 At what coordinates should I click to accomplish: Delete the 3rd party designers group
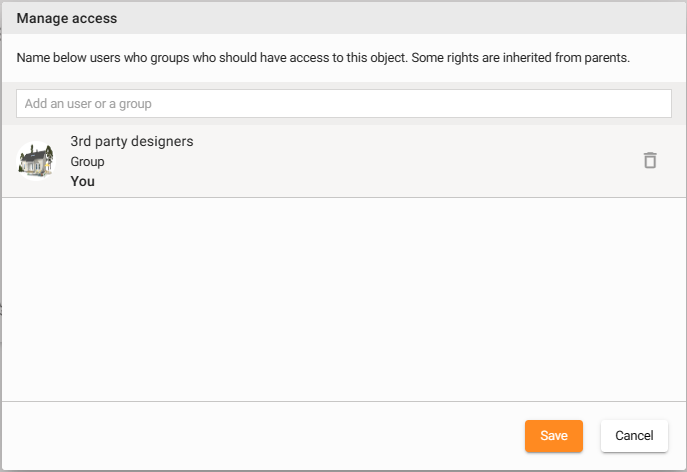coord(650,160)
